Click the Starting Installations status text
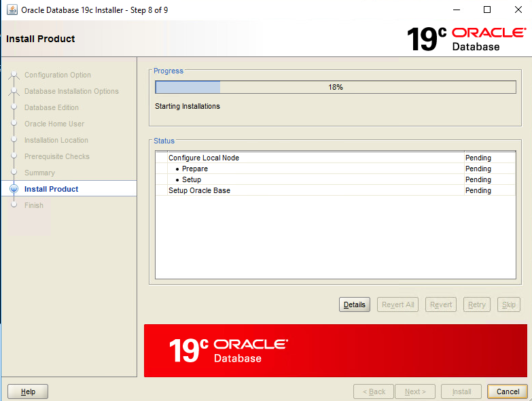The width and height of the screenshot is (532, 401). point(188,106)
